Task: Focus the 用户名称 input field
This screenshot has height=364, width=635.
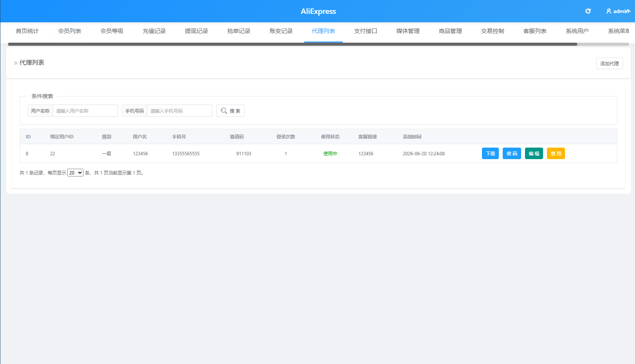Action: coord(85,111)
